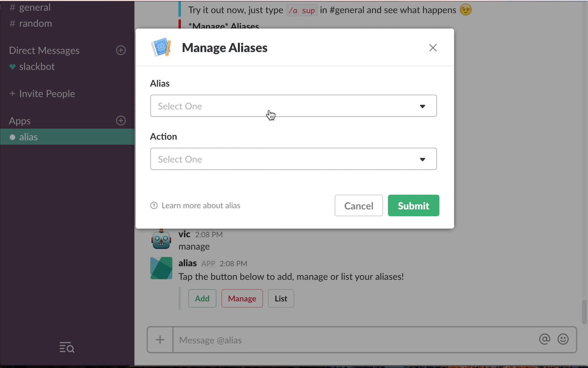Open the Alias select dropdown
588x368 pixels.
click(293, 106)
